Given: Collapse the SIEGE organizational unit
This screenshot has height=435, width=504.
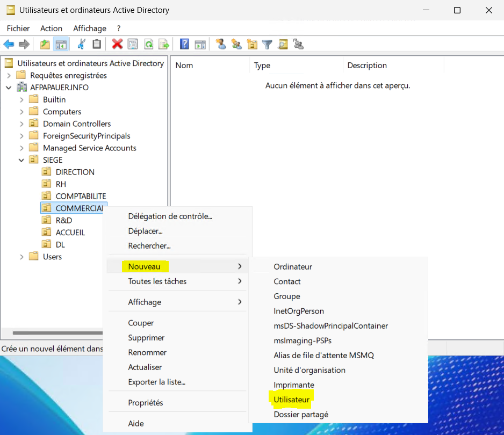Looking at the screenshot, I should click(21, 160).
